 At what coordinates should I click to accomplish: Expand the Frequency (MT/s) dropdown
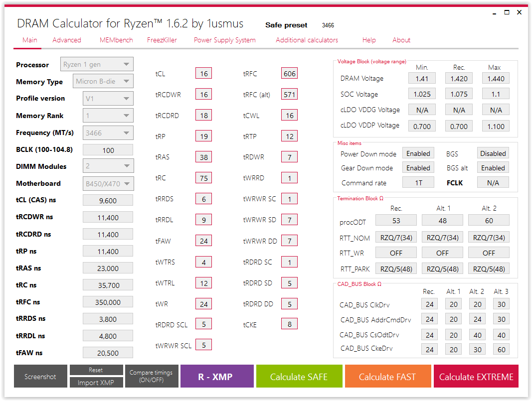pos(108,133)
